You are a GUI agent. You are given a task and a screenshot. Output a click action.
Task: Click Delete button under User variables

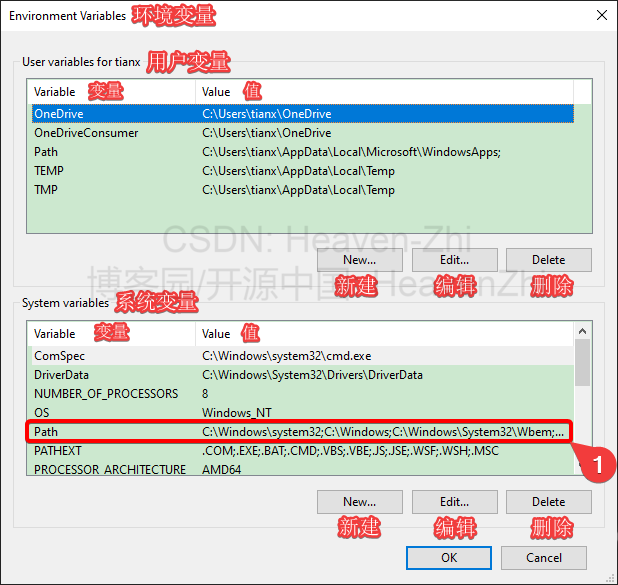point(548,260)
